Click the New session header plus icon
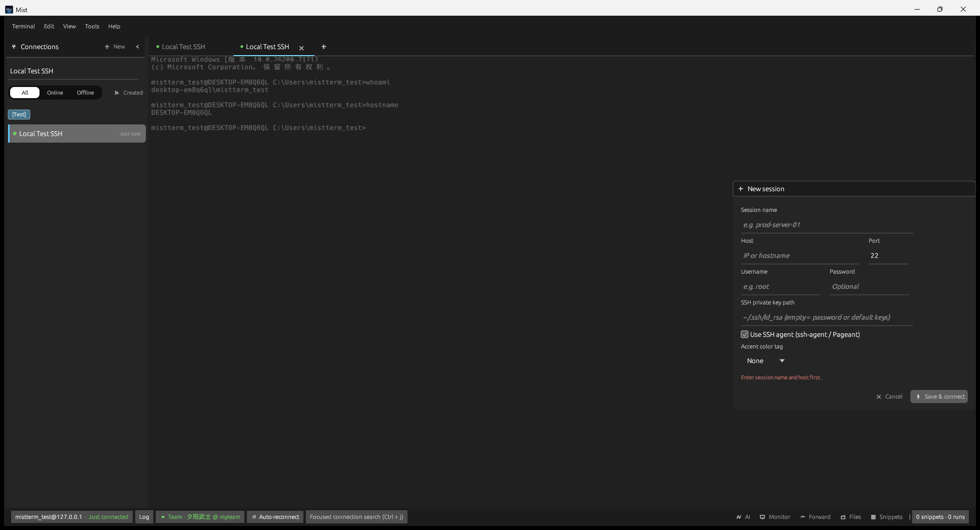 click(741, 189)
